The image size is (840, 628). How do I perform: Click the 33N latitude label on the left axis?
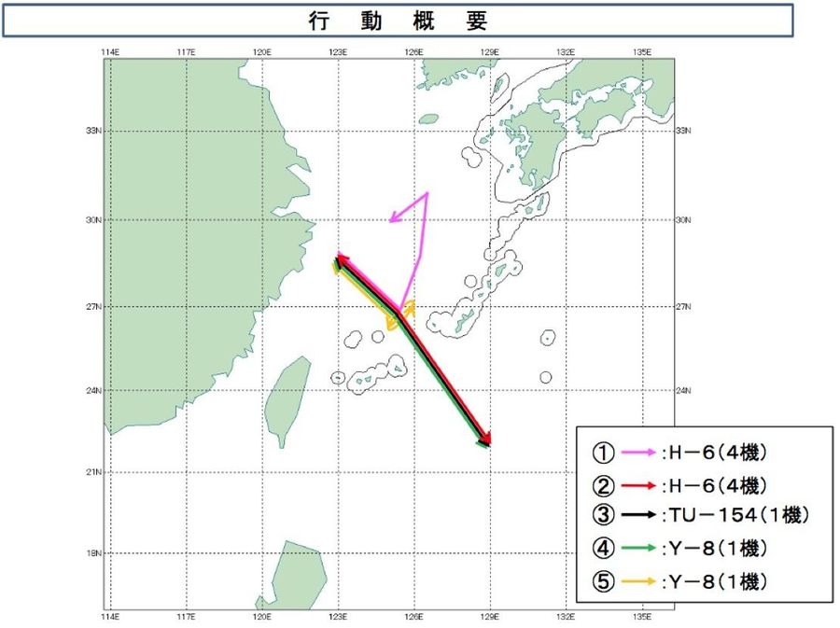[x=95, y=132]
